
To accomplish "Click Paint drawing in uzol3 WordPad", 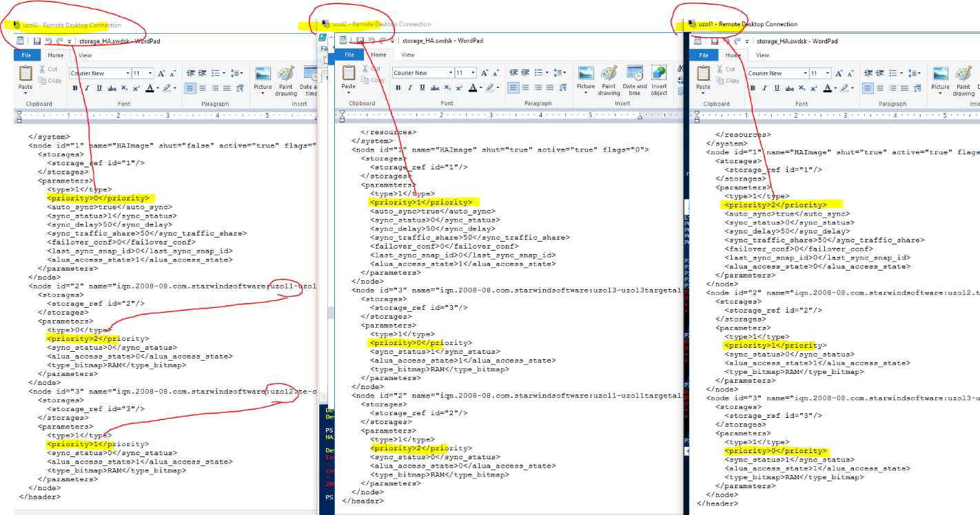I will pos(286,81).
